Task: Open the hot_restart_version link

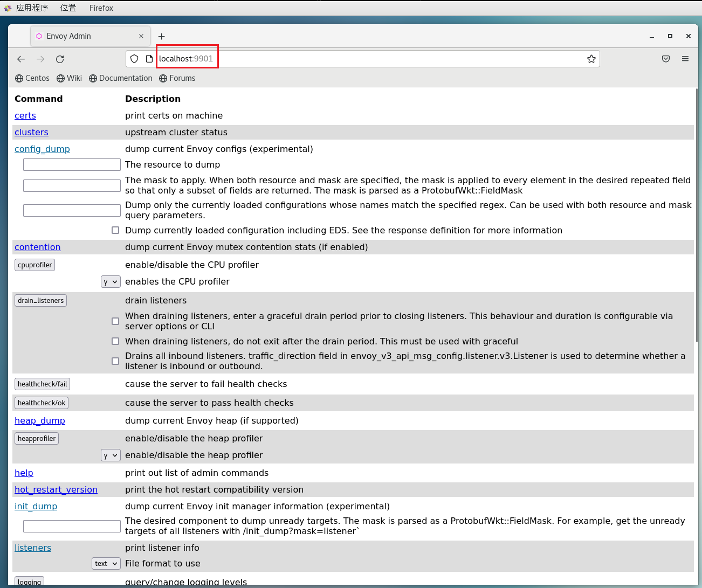Action: tap(56, 489)
